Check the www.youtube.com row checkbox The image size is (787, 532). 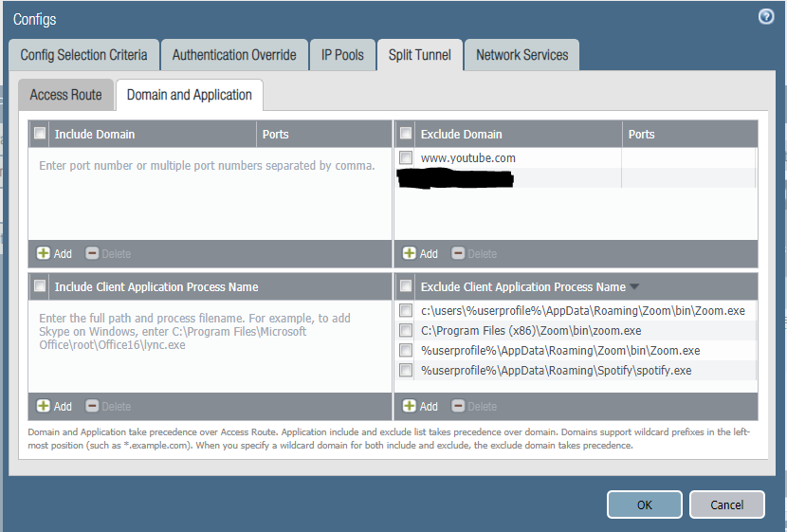pos(406,157)
